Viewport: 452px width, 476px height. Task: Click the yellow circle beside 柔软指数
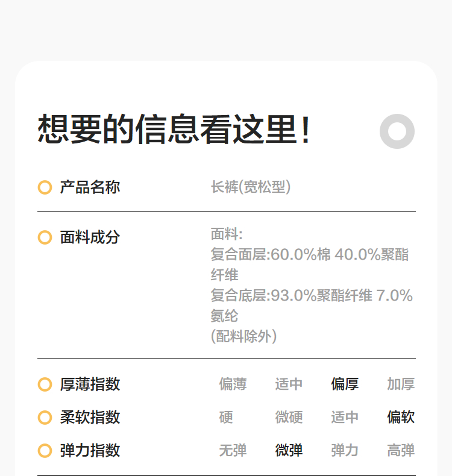point(45,418)
